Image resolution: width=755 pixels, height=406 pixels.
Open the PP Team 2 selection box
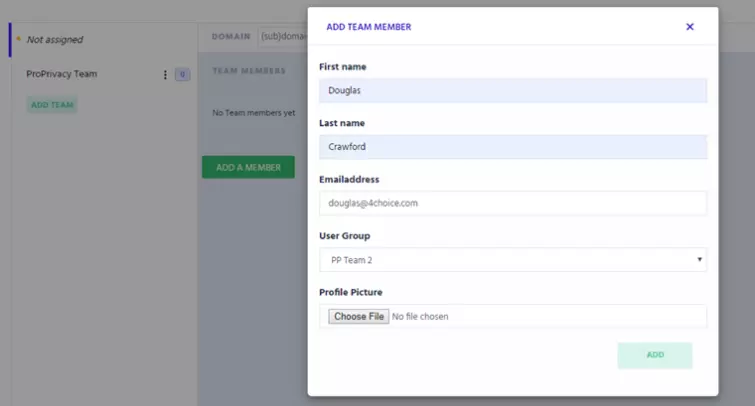click(512, 260)
